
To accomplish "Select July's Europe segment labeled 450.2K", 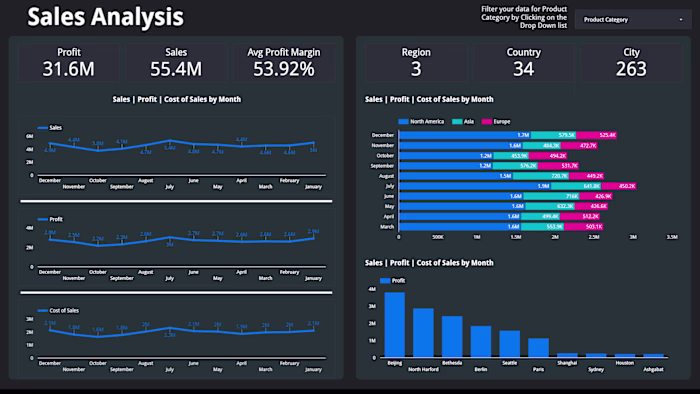I will coord(618,186).
